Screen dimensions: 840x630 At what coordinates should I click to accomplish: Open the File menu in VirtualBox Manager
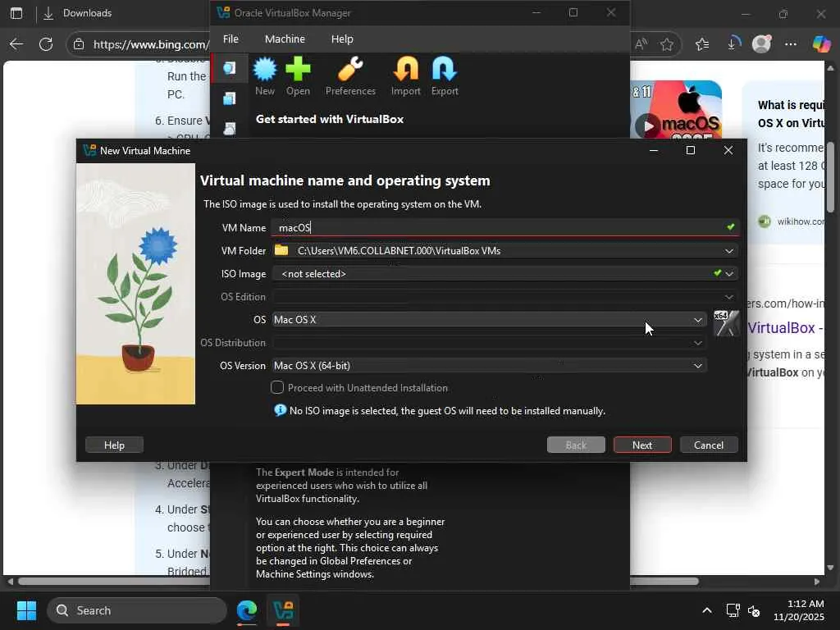click(x=231, y=39)
